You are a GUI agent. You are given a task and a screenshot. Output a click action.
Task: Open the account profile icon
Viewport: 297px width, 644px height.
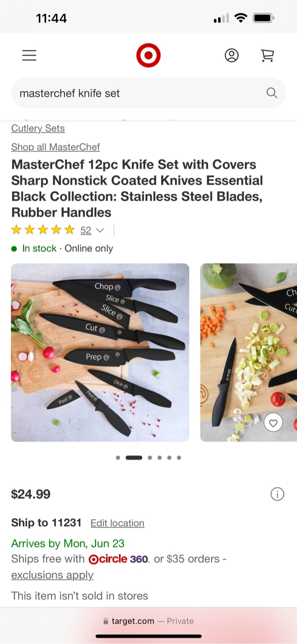[231, 55]
